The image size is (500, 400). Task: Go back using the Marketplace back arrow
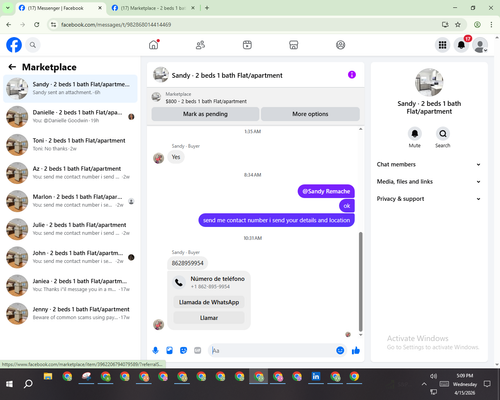[x=12, y=67]
